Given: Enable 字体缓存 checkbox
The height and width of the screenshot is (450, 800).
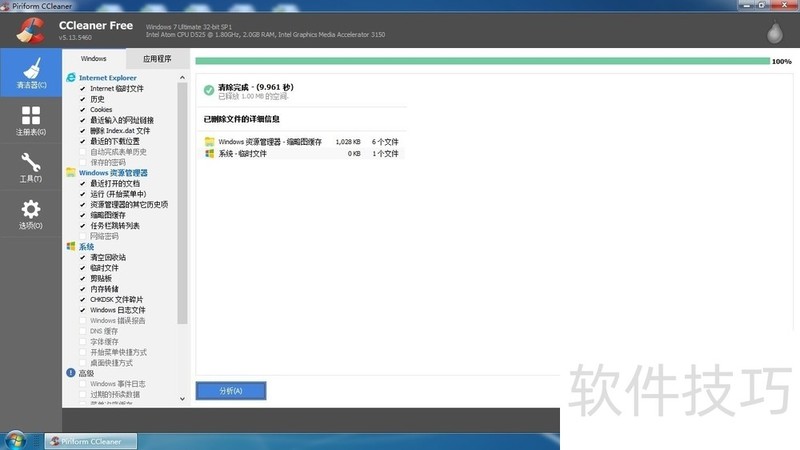Looking at the screenshot, I should 83,341.
